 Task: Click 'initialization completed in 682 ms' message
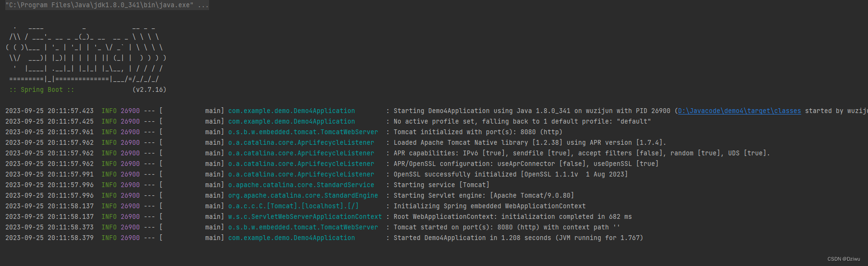point(513,217)
